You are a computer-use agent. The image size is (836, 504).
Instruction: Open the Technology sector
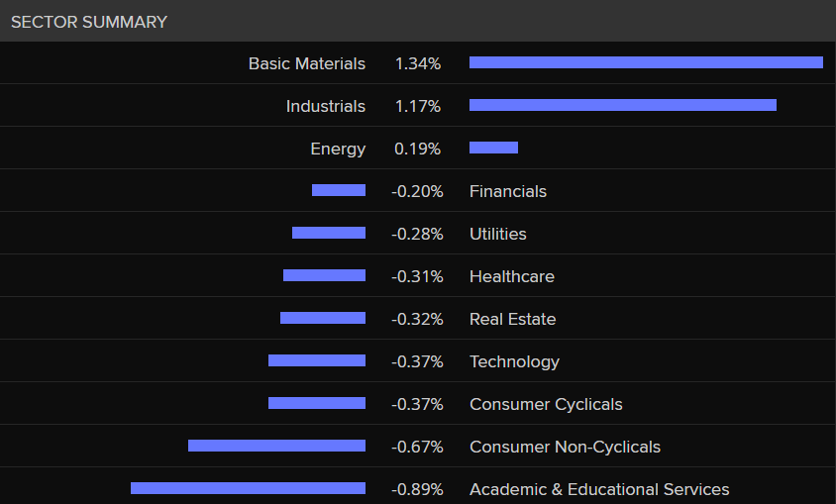point(514,361)
